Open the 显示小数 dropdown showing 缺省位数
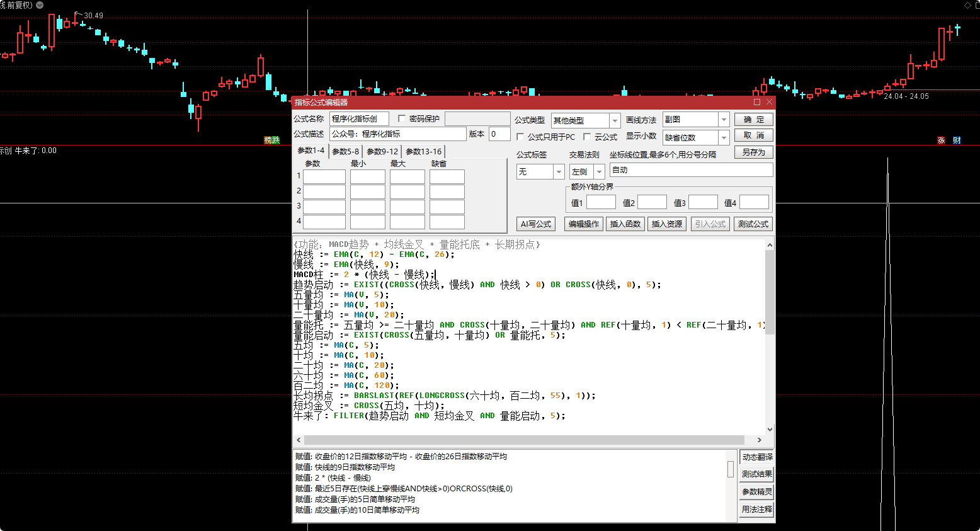This screenshot has width=980, height=531. 724,137
